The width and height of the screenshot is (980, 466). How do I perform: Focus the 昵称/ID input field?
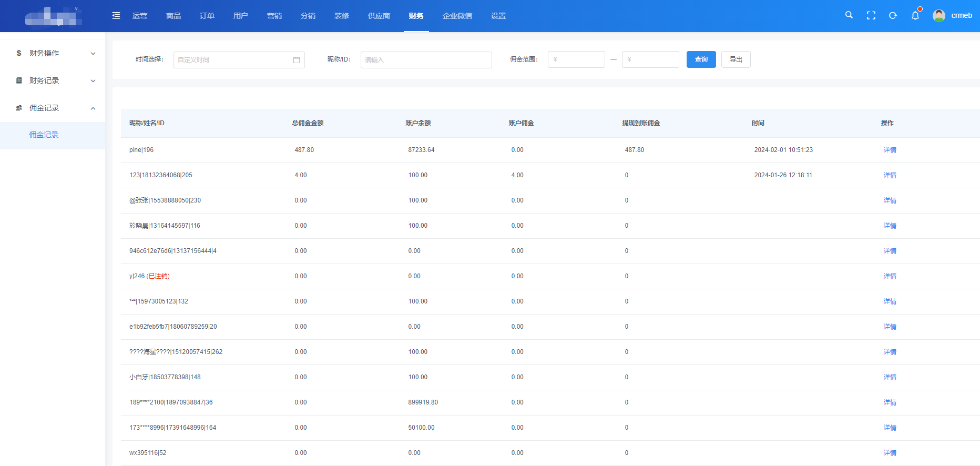(426, 60)
